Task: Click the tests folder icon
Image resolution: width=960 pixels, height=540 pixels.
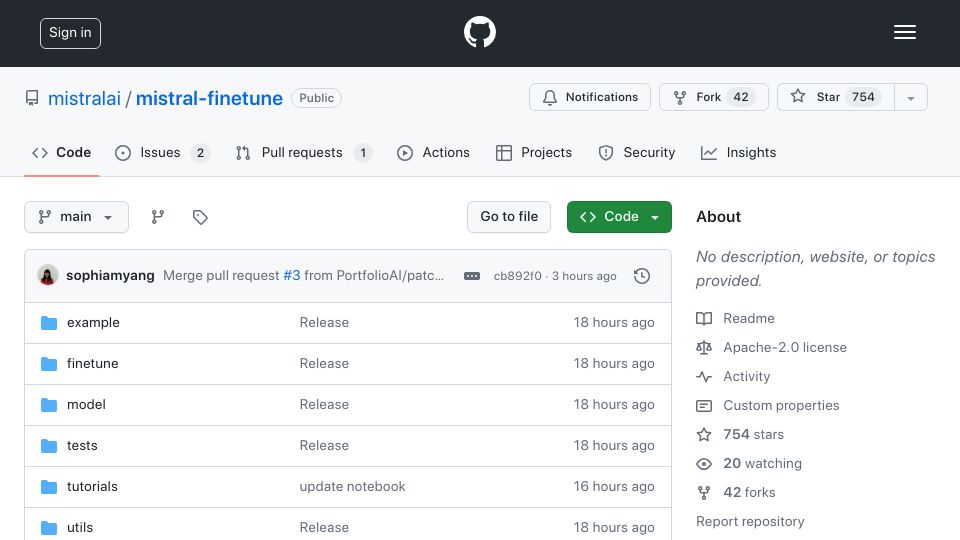Action: 49,446
